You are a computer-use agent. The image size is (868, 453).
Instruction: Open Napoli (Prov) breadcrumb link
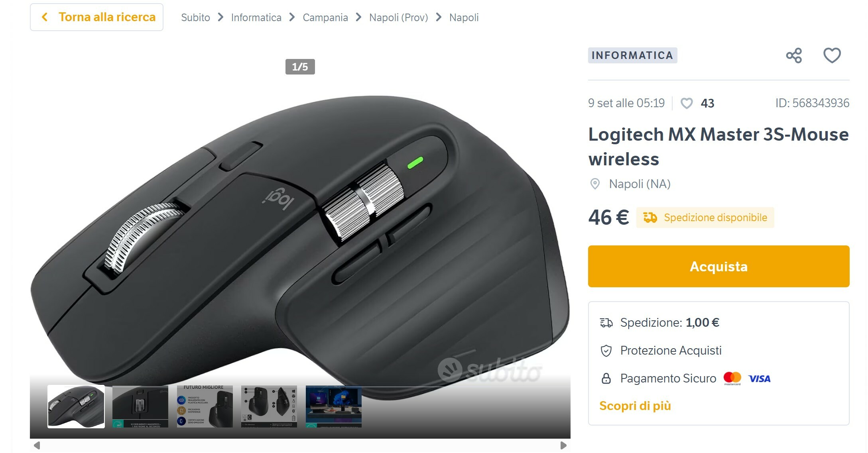[x=399, y=18]
